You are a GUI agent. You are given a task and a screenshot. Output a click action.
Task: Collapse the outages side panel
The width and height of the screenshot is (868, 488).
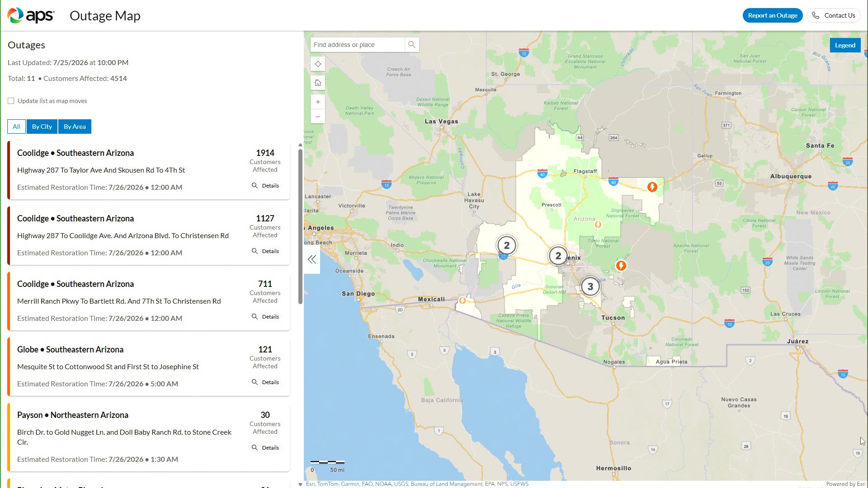(x=312, y=259)
